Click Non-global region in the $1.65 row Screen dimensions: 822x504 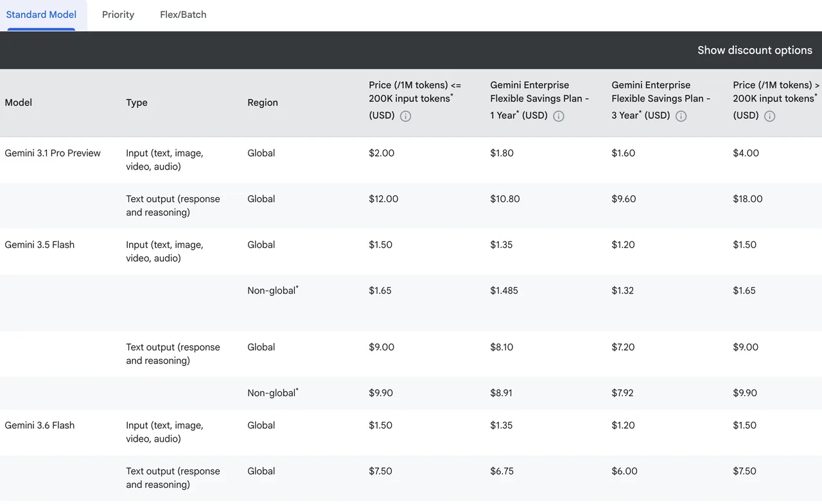pyautogui.click(x=273, y=290)
